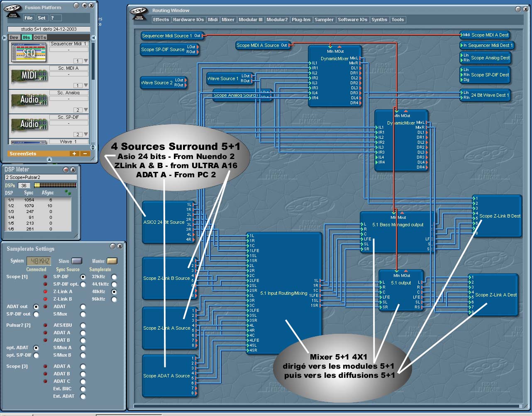Open channel dropdown arrow for Sc. SP-DIF
Viewport: 532px width, 416px height.
coord(86,135)
